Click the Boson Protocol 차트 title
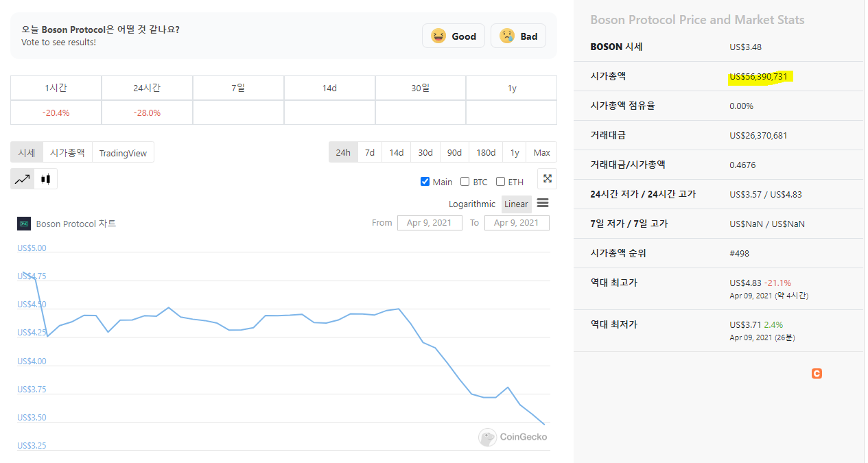The height and width of the screenshot is (463, 868). point(76,224)
